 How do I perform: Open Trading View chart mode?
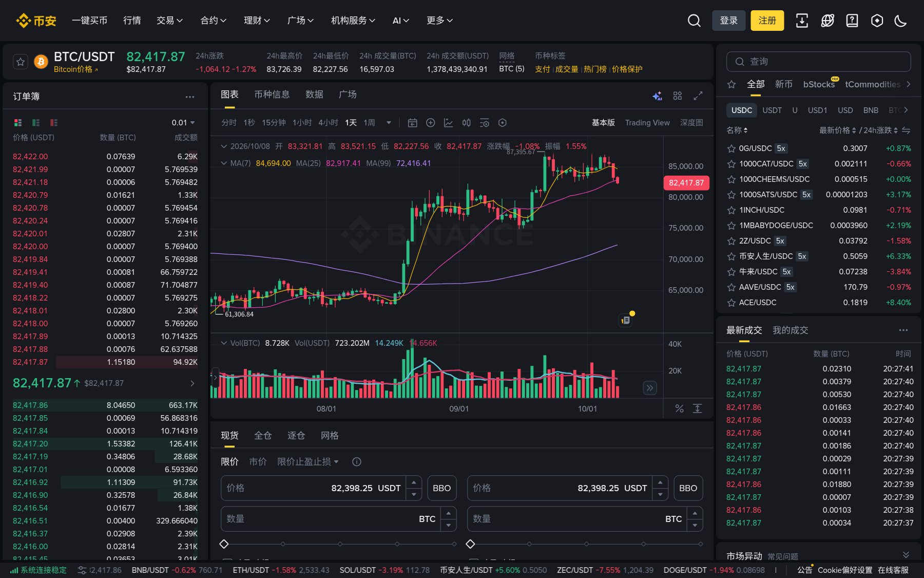click(647, 123)
